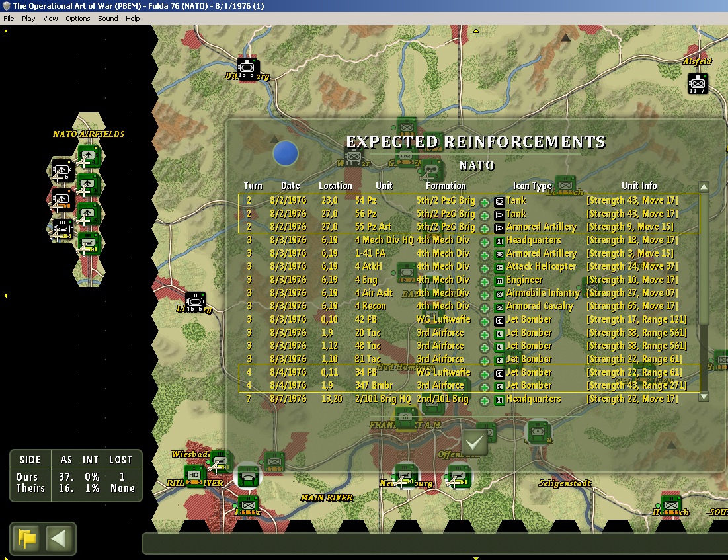Select '347 Bmbr' unit name
This screenshot has width=728, height=560.
tap(374, 385)
